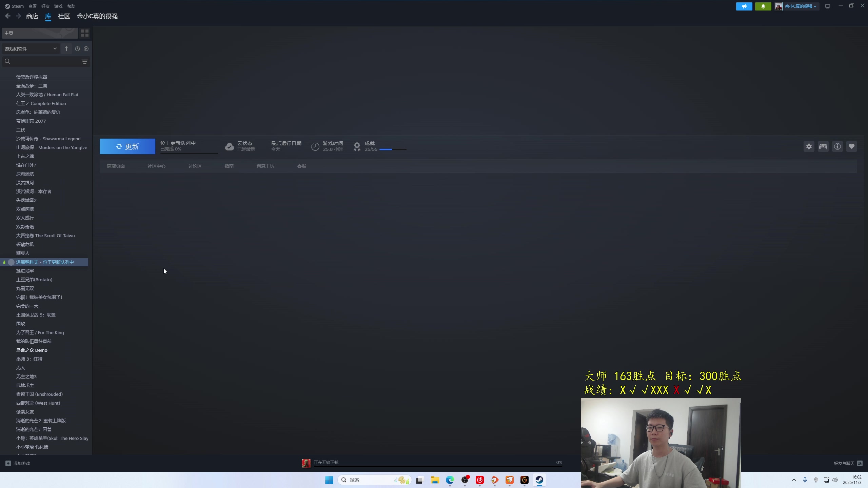Open the 好友 menu in menu bar
The height and width of the screenshot is (488, 868).
tap(45, 6)
